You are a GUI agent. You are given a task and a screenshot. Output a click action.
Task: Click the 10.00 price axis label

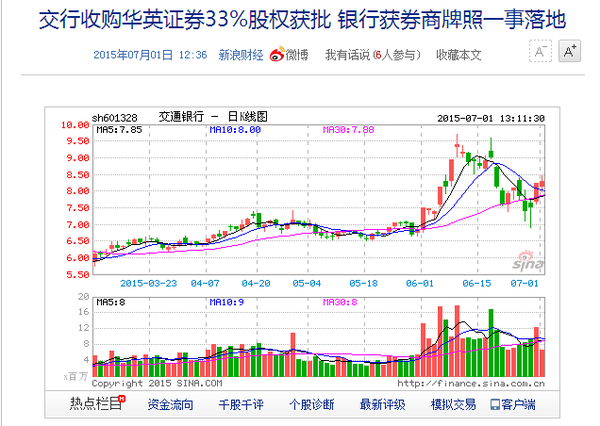75,125
